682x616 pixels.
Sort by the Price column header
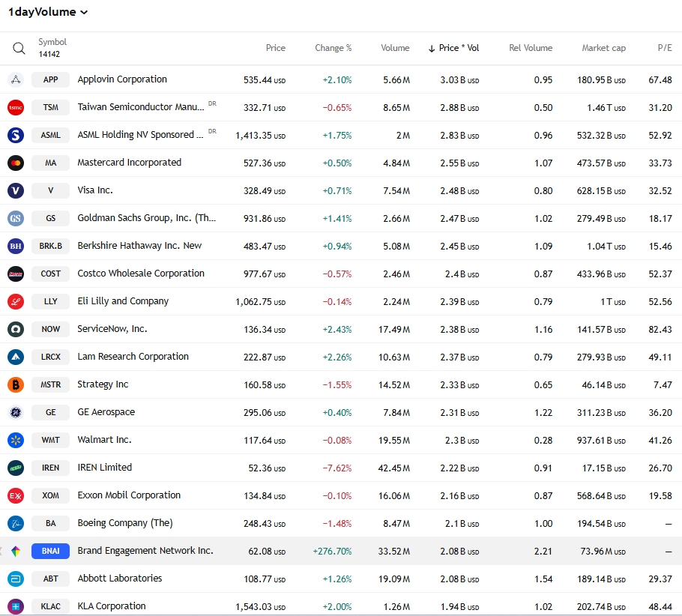pos(275,48)
